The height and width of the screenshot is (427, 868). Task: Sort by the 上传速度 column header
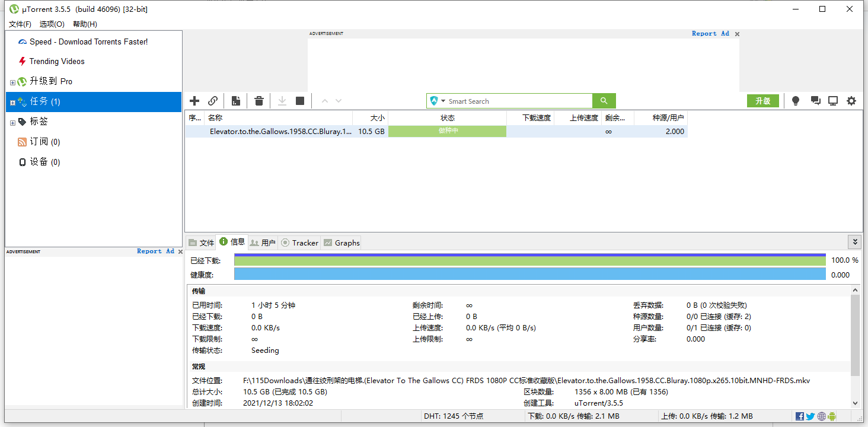click(578, 118)
